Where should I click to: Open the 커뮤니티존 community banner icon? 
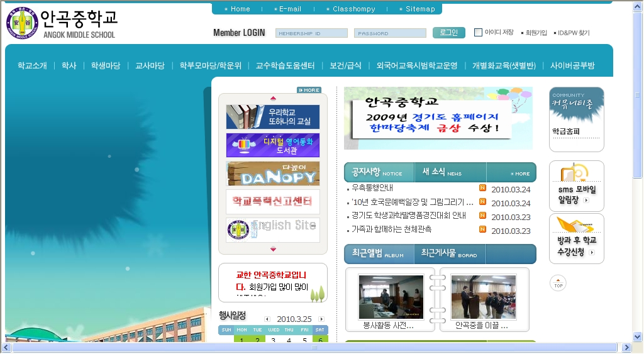click(576, 108)
